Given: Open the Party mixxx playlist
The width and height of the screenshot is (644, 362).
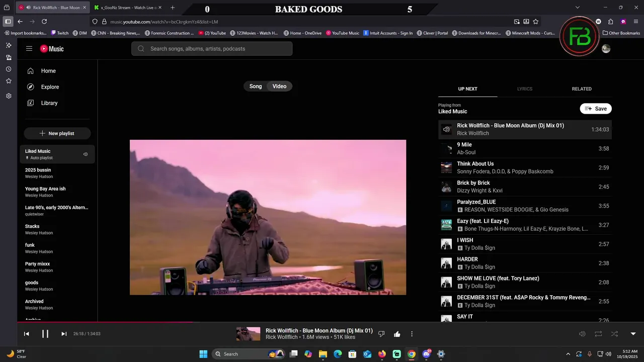Looking at the screenshot, I should tap(57, 267).
